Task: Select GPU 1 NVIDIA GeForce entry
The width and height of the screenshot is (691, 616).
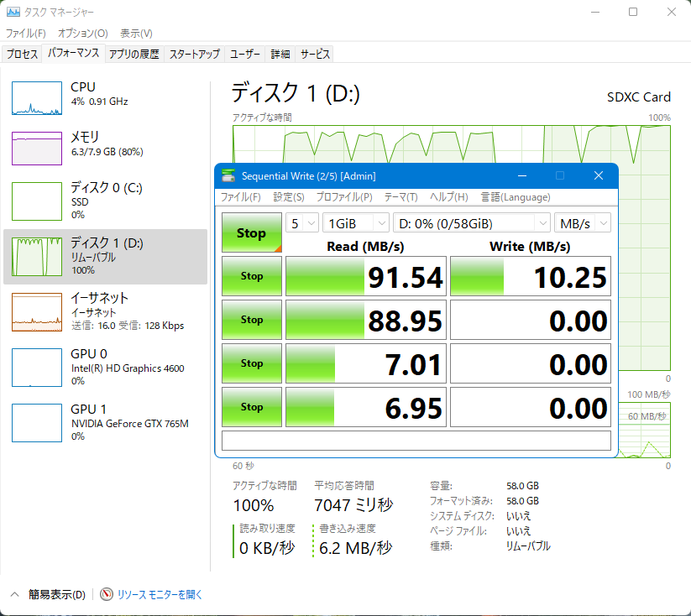Action: coord(105,423)
